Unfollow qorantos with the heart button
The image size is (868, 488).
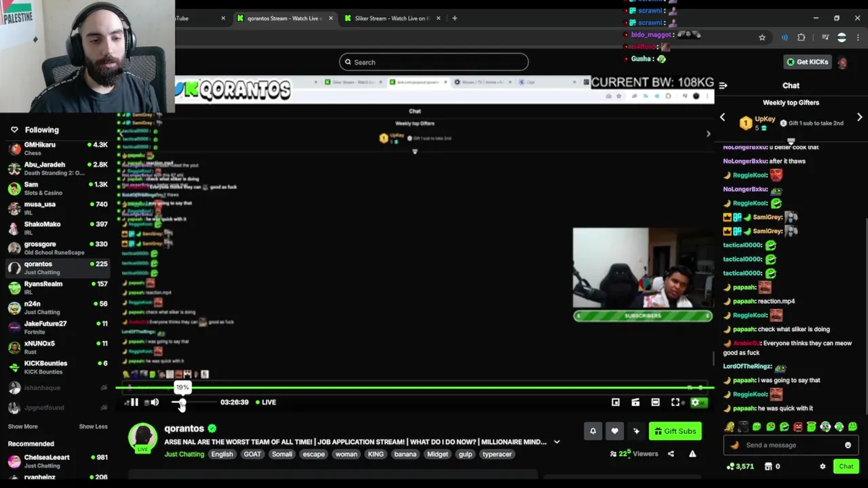click(x=614, y=431)
